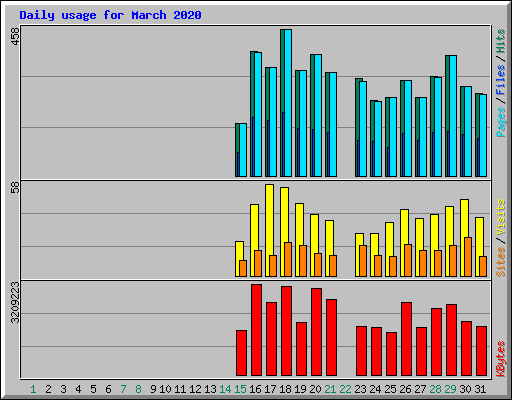Screen dimensions: 512x400
Task: Click the cyan hits bar for day 20
Action: point(318,115)
